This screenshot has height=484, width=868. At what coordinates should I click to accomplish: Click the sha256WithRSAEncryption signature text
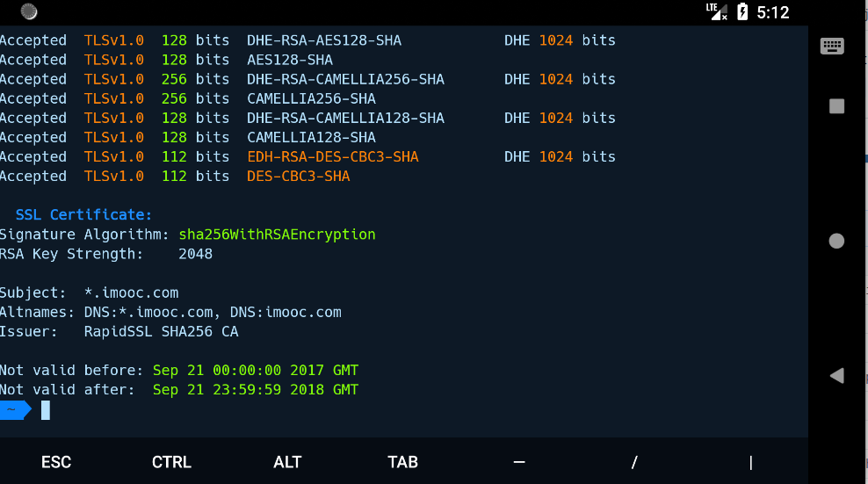[x=277, y=235]
